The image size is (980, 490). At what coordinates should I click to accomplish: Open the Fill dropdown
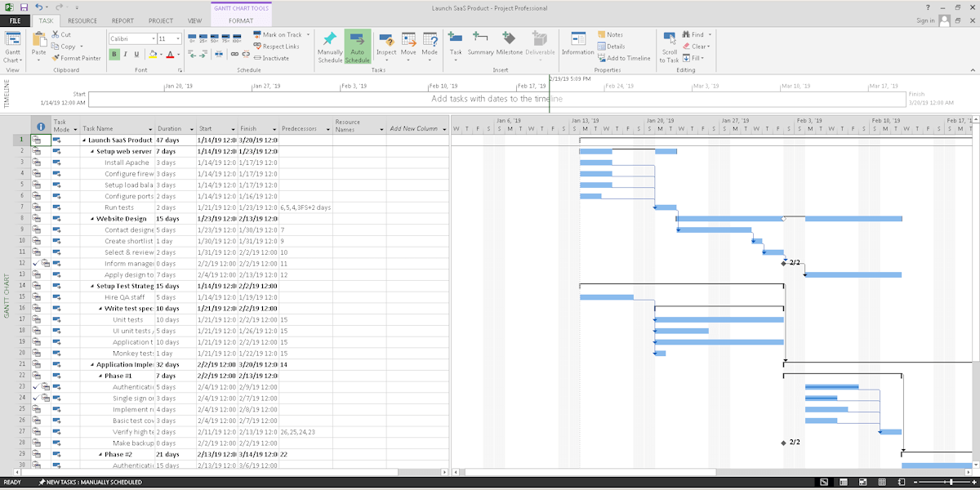click(703, 58)
